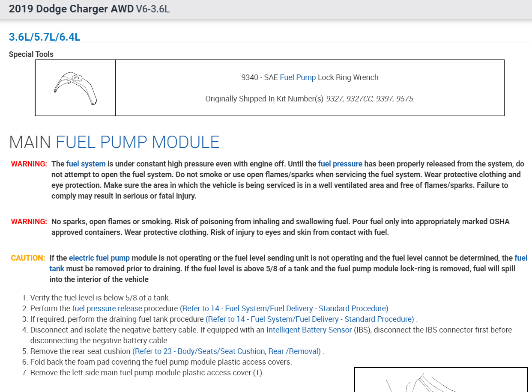The width and height of the screenshot is (532, 392).
Task: Click step 1 'Verify the fuel level is below 5/8'
Action: tap(100, 298)
